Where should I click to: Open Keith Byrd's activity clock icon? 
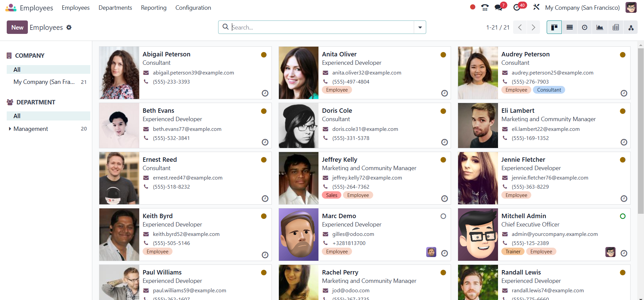[x=265, y=255]
